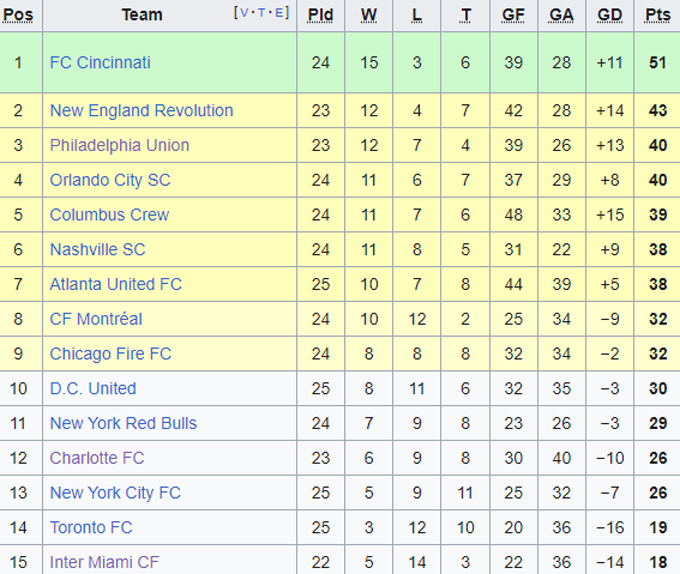The image size is (680, 574).
Task: Open Columbus Crew team link
Action: 109,215
